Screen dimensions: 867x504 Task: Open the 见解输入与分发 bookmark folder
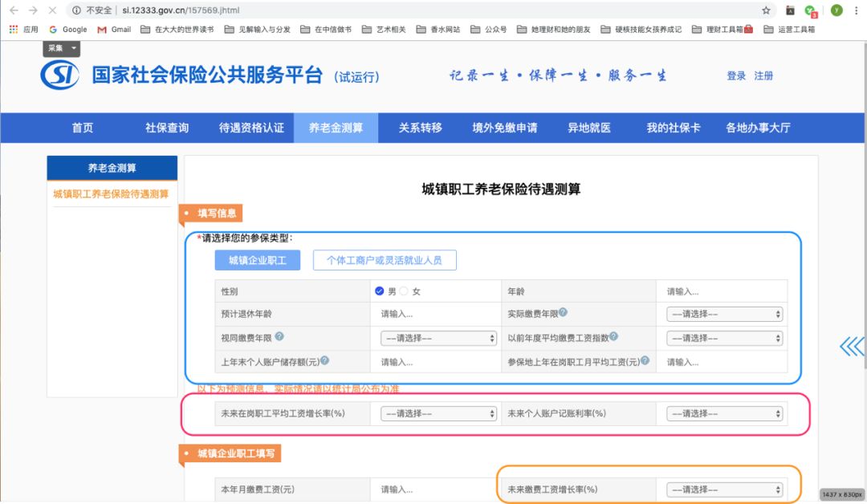click(258, 29)
